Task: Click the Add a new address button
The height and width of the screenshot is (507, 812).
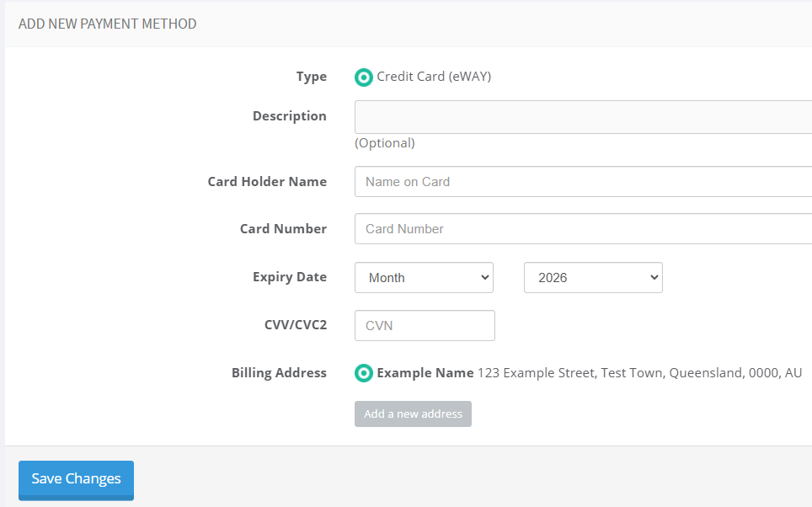Action: coord(414,414)
